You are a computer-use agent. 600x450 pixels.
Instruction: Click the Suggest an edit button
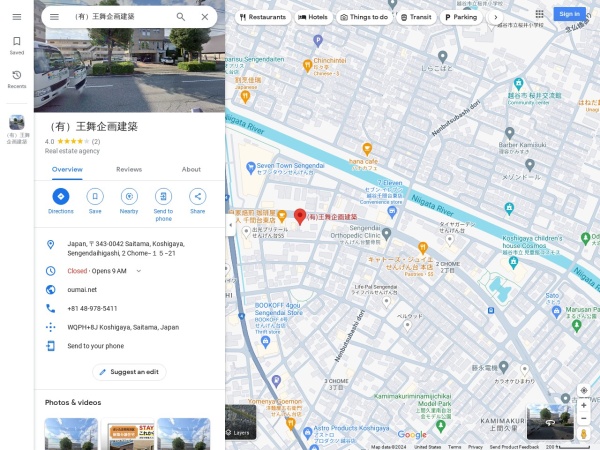129,372
